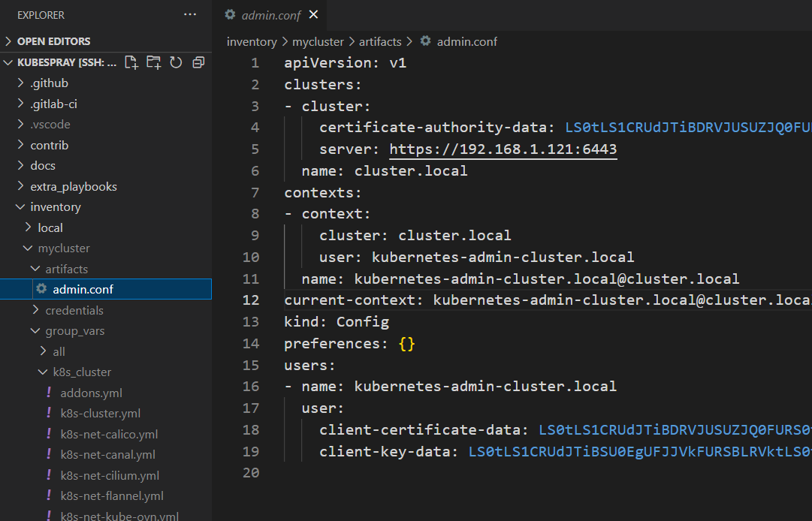Expand the credentials folder
The width and height of the screenshot is (812, 521).
(x=74, y=310)
